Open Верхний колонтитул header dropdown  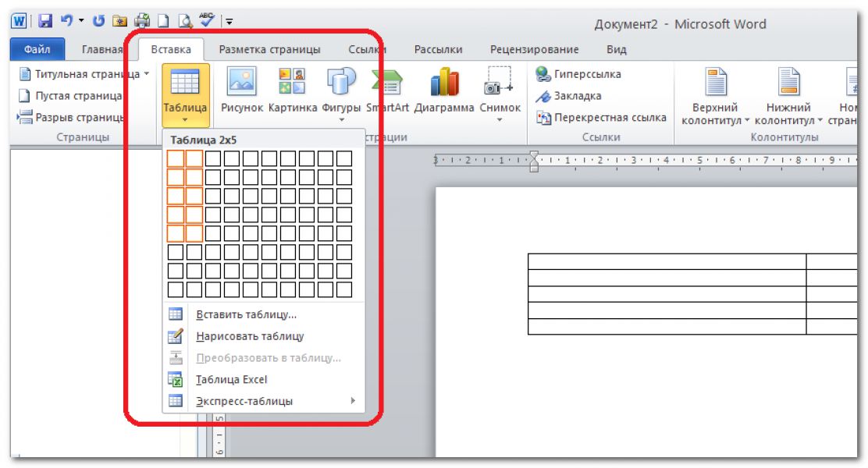[x=715, y=96]
